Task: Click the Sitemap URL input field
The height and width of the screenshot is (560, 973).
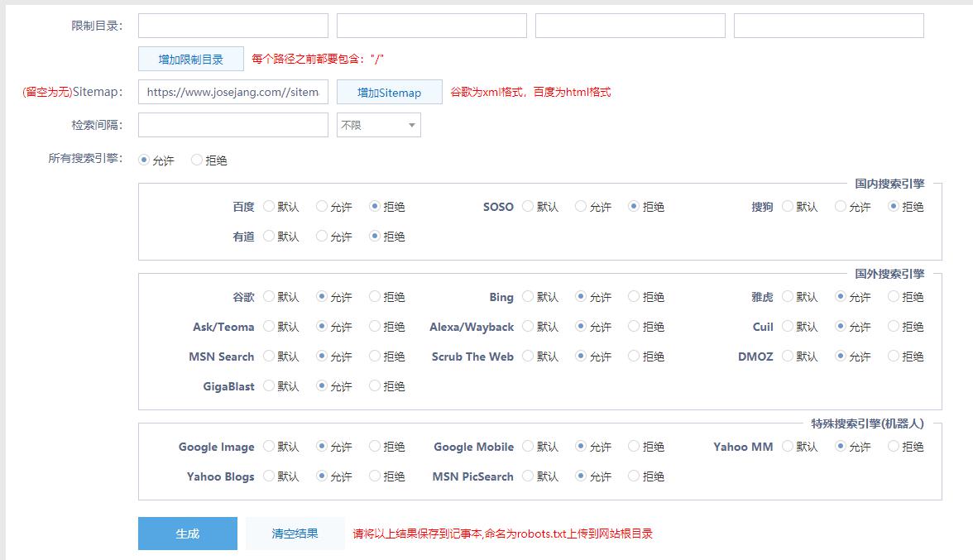Action: tap(232, 92)
